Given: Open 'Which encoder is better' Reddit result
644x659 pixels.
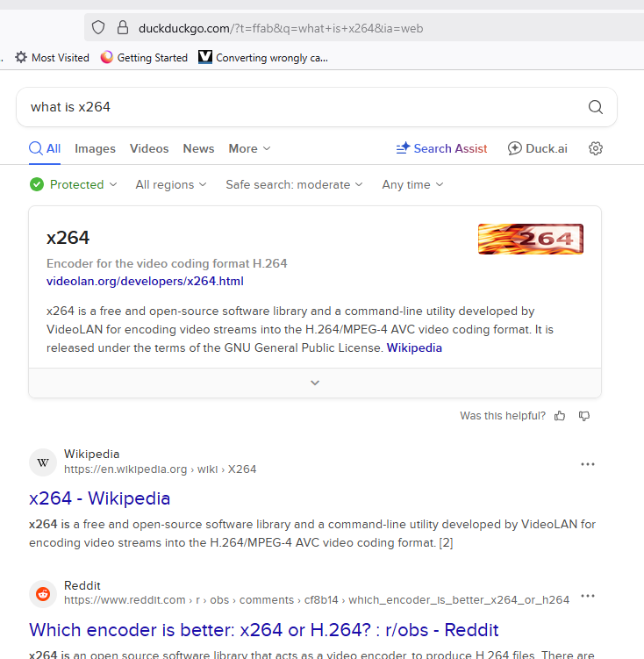Looking at the screenshot, I should pos(264,630).
